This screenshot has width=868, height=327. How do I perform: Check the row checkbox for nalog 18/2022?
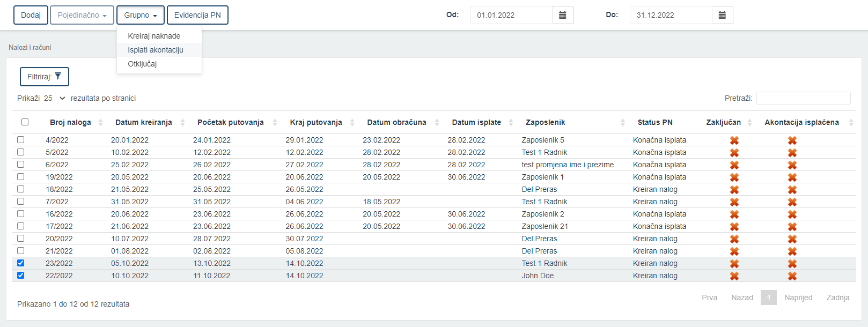pos(20,189)
